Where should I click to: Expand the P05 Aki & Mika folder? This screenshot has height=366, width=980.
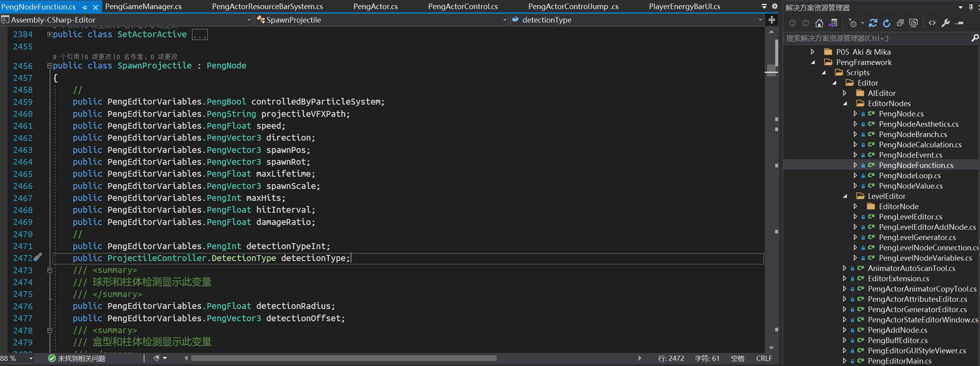coord(813,52)
